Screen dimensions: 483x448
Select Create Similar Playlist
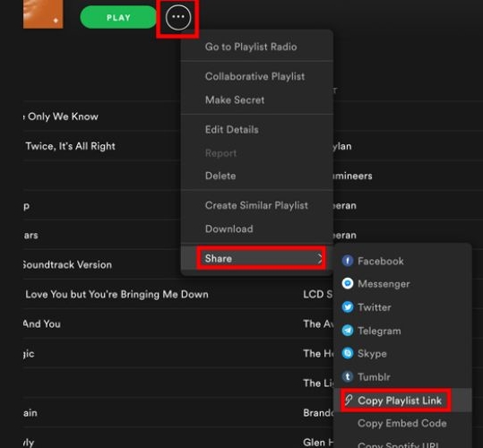pyautogui.click(x=256, y=205)
